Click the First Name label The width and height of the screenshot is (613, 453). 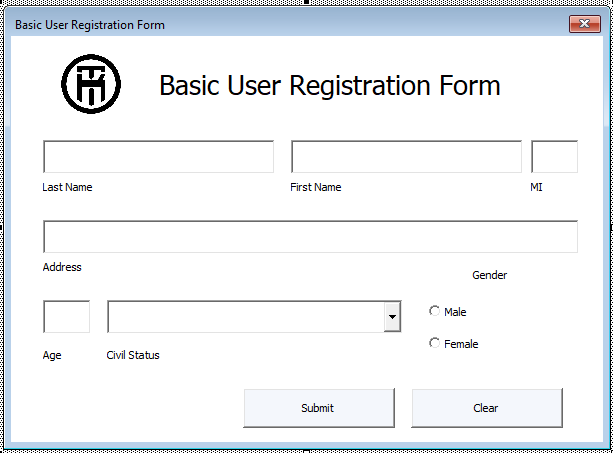[x=315, y=187]
